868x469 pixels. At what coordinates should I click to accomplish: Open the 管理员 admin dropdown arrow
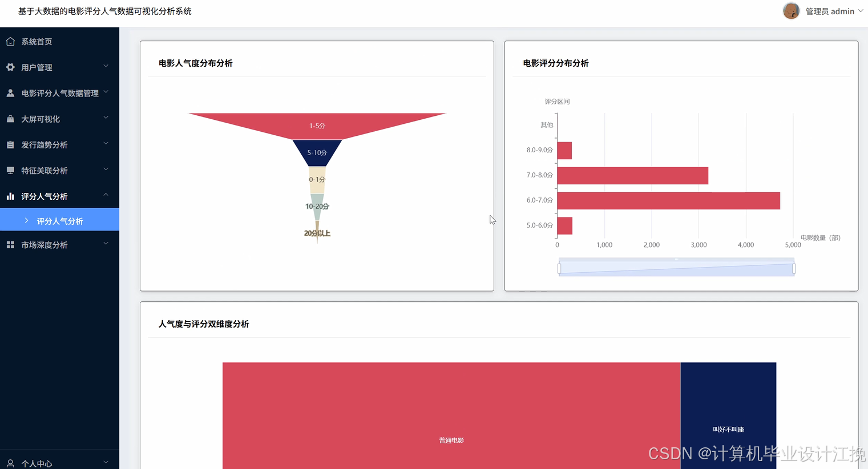click(x=861, y=11)
